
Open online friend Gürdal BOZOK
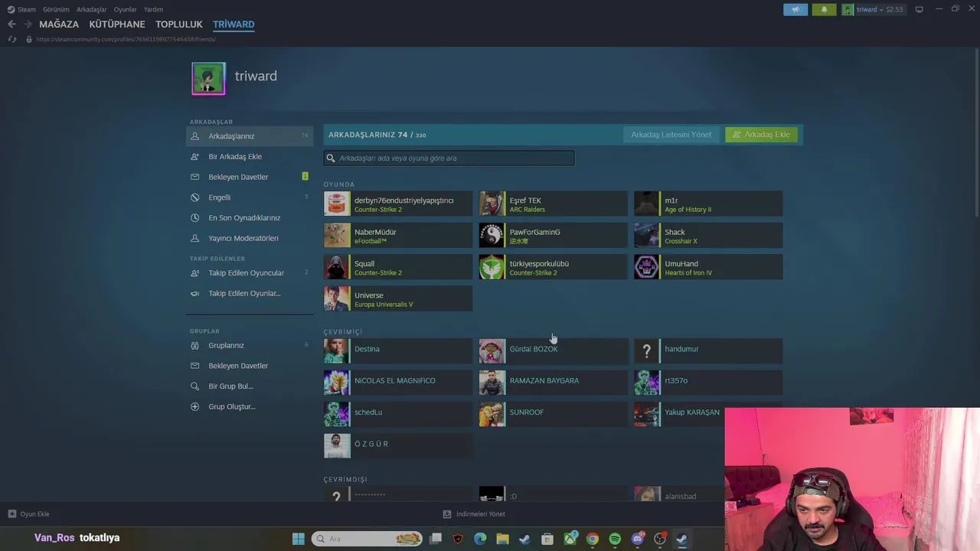coord(553,351)
